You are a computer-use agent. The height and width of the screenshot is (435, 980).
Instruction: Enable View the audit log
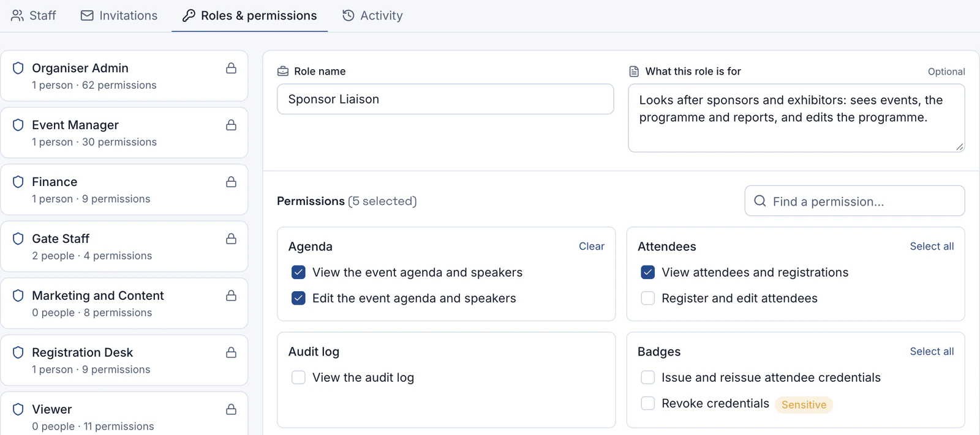coord(298,377)
